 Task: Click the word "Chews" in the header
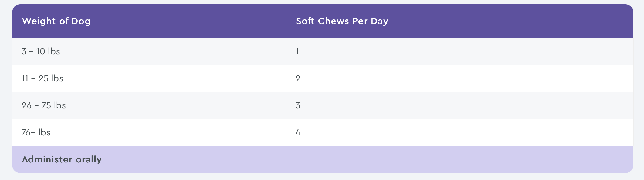pyautogui.click(x=334, y=21)
